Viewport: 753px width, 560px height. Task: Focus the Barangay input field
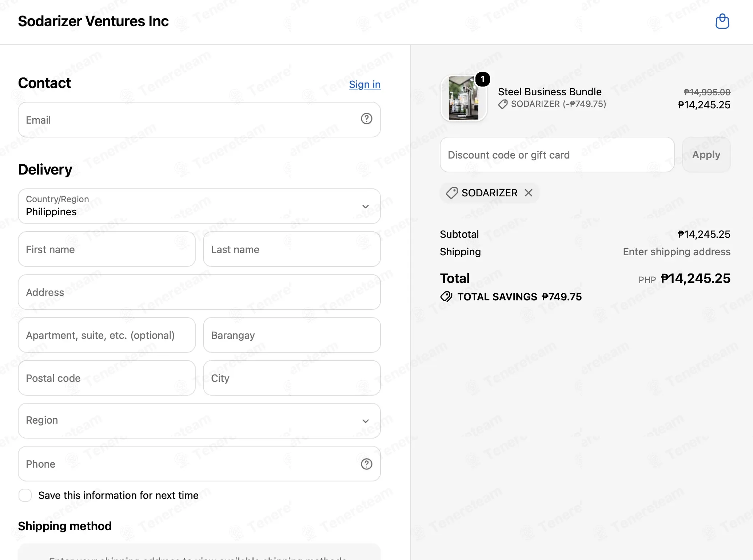[x=292, y=335]
